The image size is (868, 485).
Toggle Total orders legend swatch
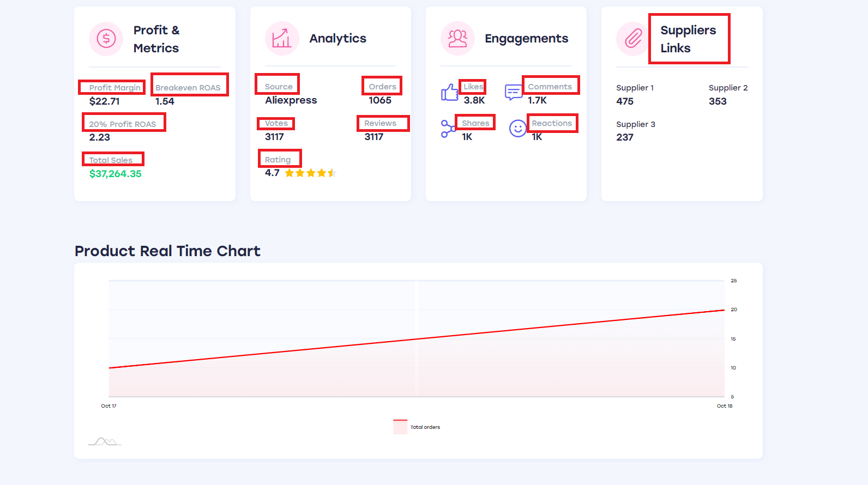[400, 427]
